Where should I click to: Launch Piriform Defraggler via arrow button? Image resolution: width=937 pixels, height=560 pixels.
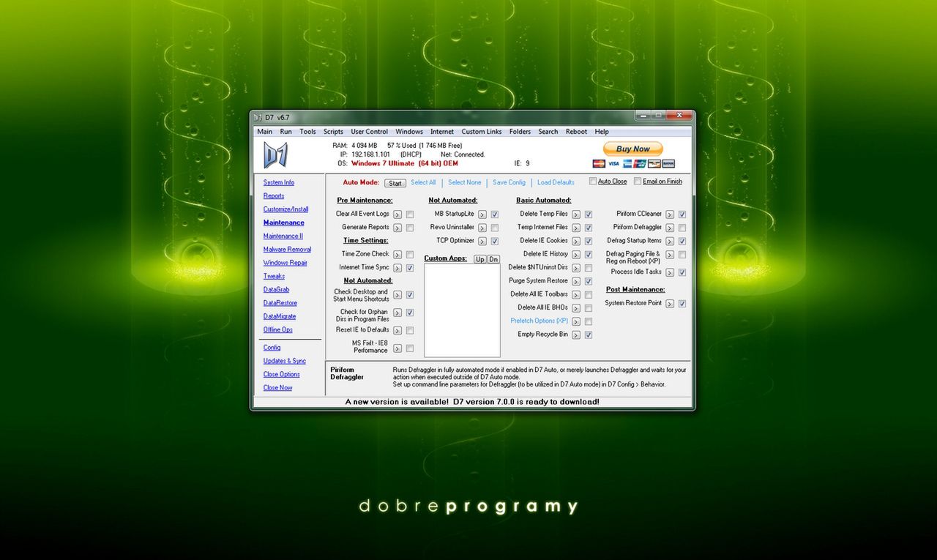670,228
